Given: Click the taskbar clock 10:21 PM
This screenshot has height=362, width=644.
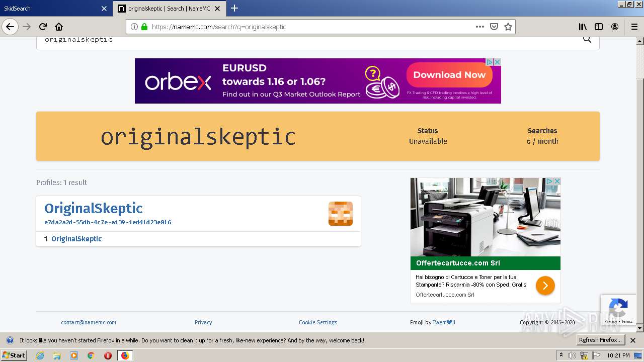Looking at the screenshot, I should (618, 355).
